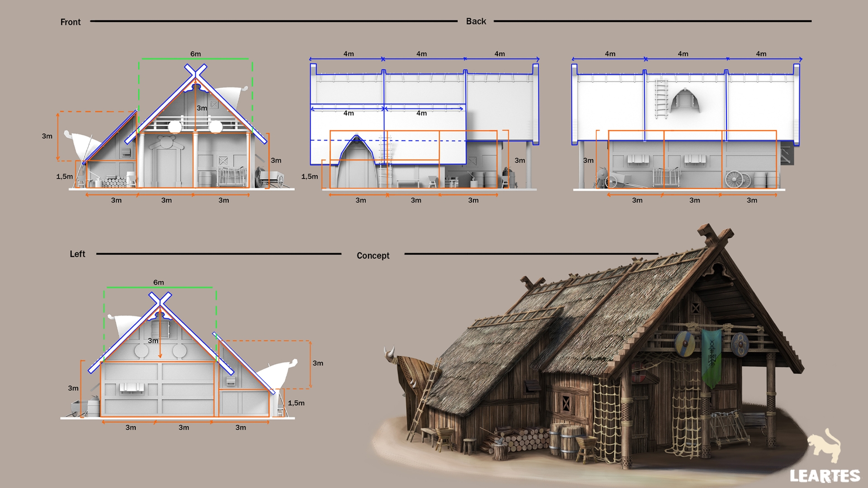The width and height of the screenshot is (868, 488).
Task: Click the "Concept" section heading
Action: (x=373, y=255)
